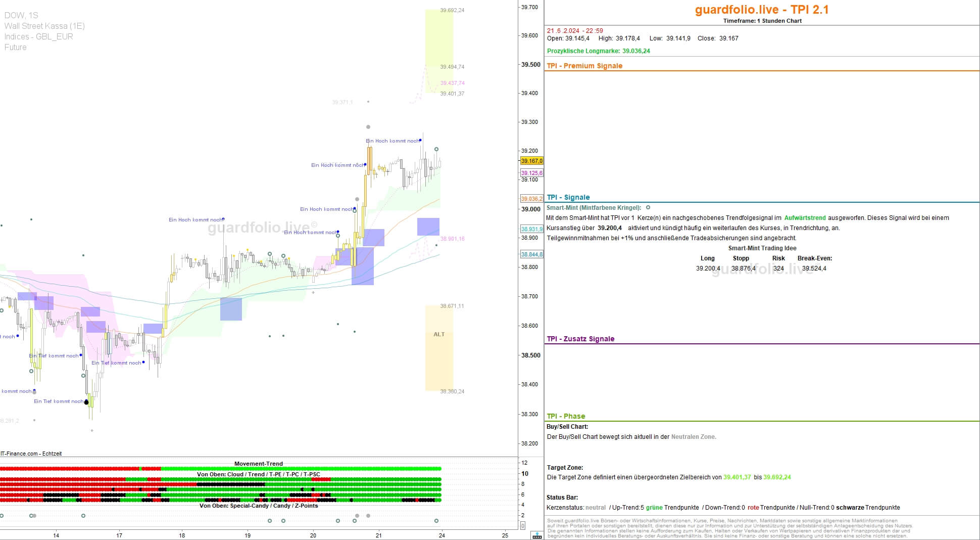
Task: Click the green 39.692,24 target zone value
Action: pos(777,477)
